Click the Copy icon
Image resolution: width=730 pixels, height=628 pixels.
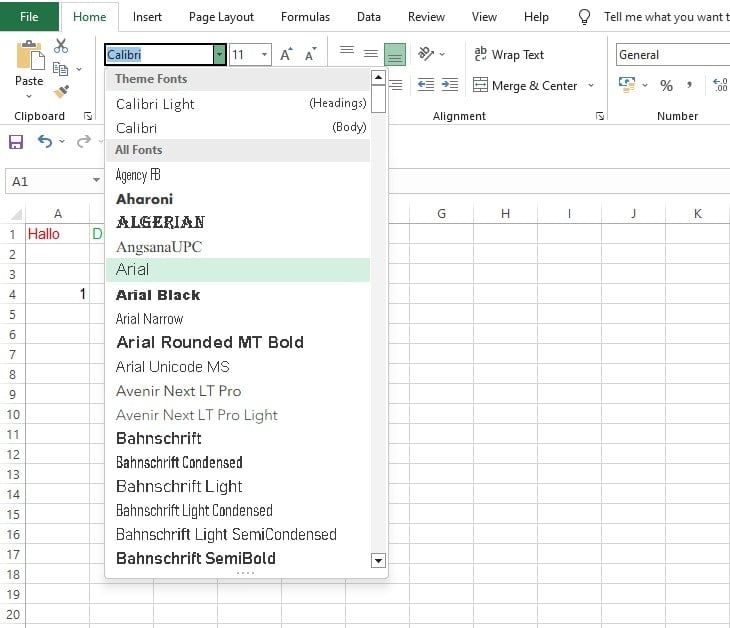[61, 69]
